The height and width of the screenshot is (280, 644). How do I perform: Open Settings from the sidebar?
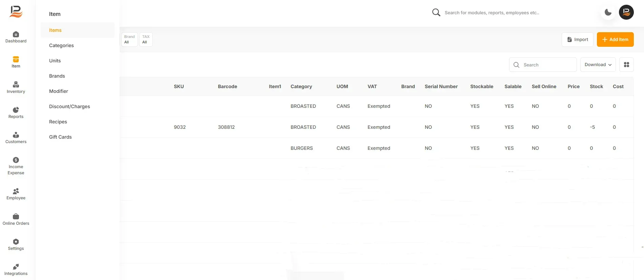(x=16, y=244)
